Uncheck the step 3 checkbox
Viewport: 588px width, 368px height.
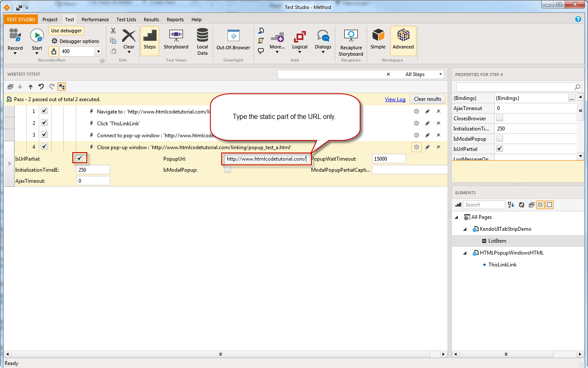click(x=44, y=135)
